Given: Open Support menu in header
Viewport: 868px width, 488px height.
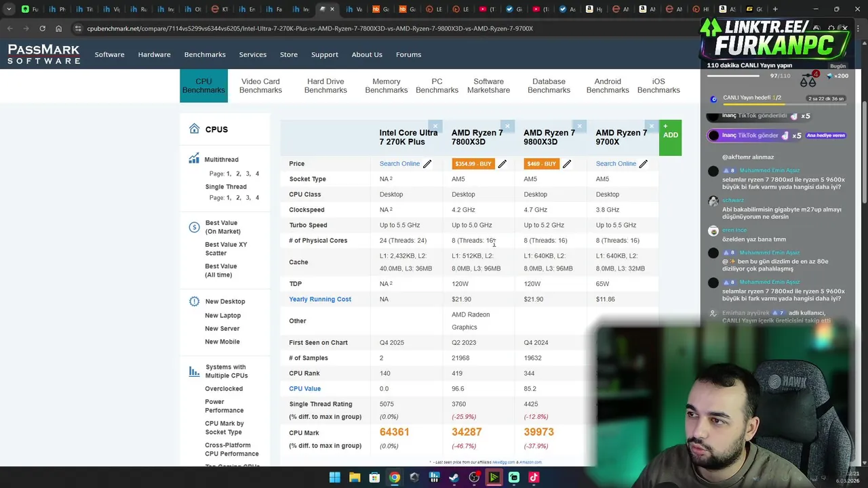Looking at the screenshot, I should point(325,54).
